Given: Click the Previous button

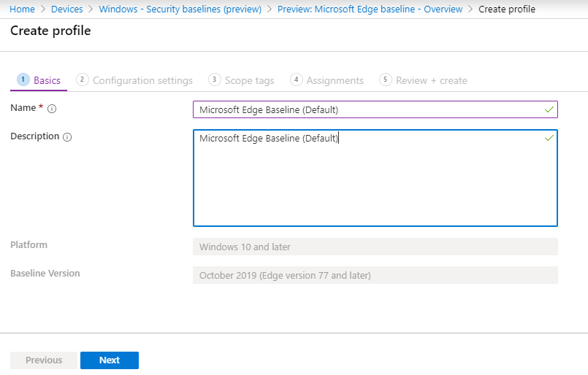Looking at the screenshot, I should point(44,360).
